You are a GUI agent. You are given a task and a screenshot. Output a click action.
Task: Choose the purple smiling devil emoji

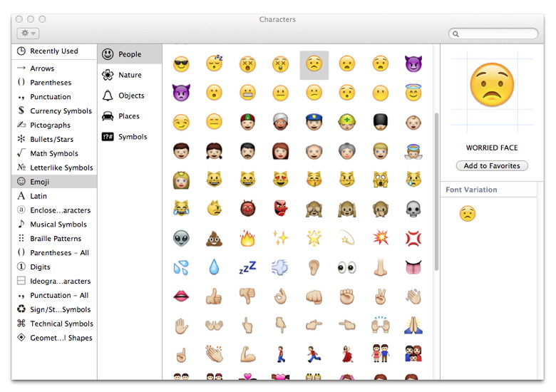(413, 64)
